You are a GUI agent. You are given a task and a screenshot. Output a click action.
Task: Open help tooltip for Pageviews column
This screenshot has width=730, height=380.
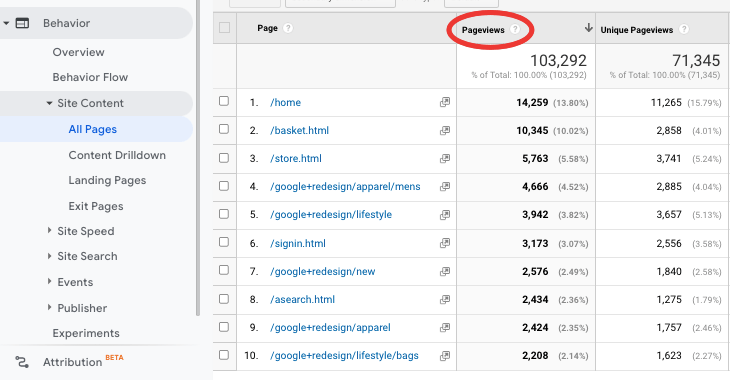click(x=515, y=29)
